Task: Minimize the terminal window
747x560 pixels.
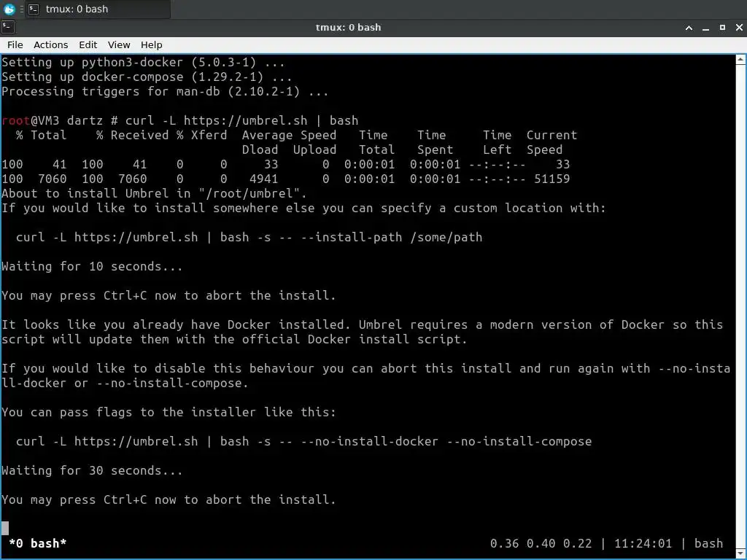Action: pos(705,28)
